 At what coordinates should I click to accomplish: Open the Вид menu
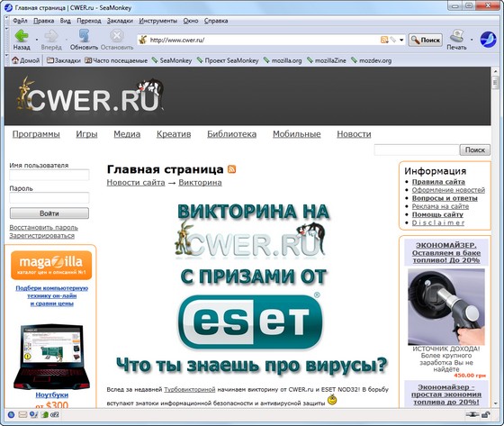(x=65, y=21)
